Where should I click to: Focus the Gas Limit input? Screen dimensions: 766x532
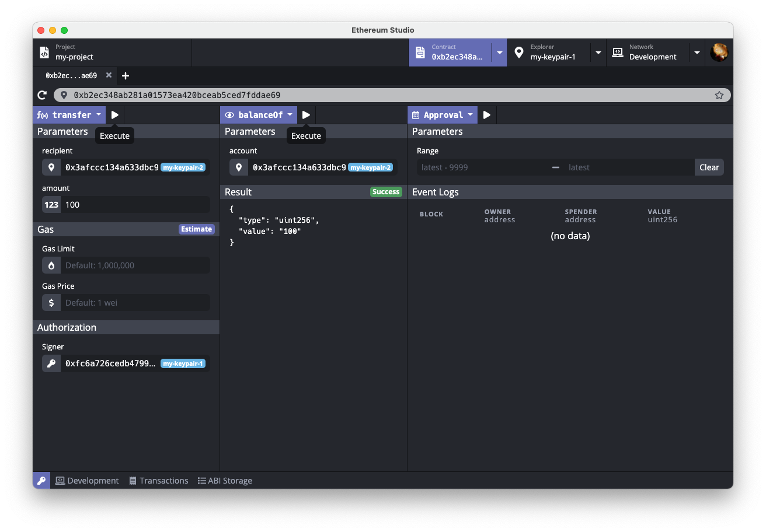click(x=135, y=265)
